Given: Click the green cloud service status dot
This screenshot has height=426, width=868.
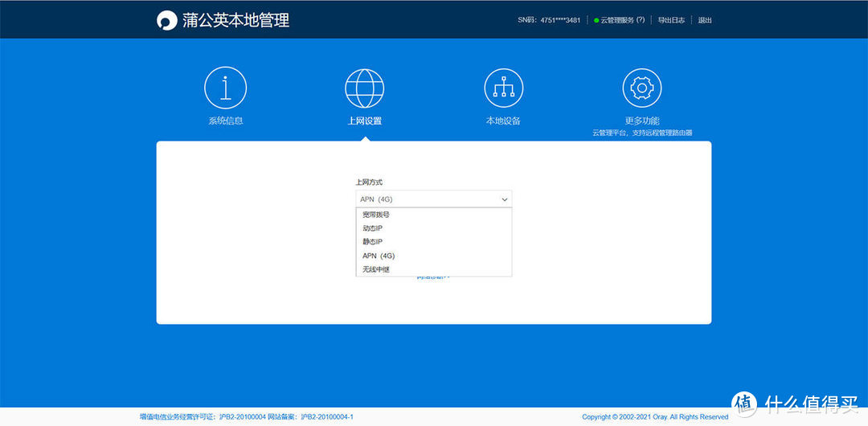Looking at the screenshot, I should pos(596,20).
